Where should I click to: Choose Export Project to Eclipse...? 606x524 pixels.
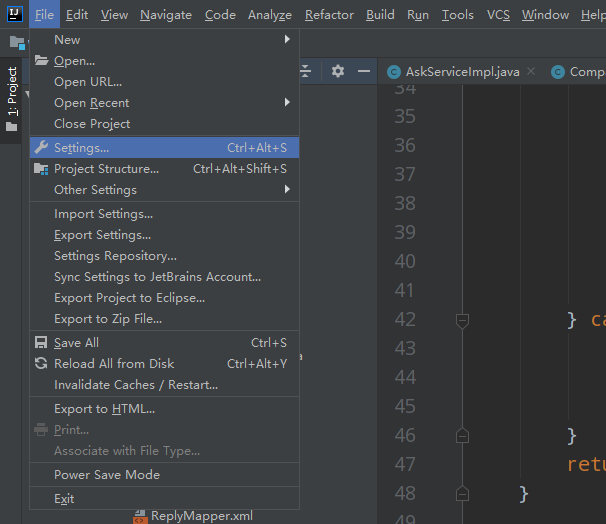tap(164, 298)
